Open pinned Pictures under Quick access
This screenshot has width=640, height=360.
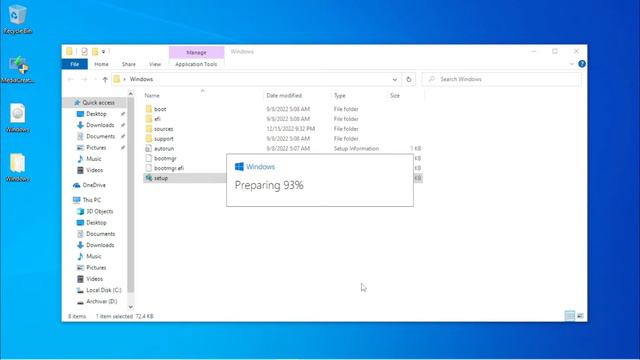tap(96, 147)
